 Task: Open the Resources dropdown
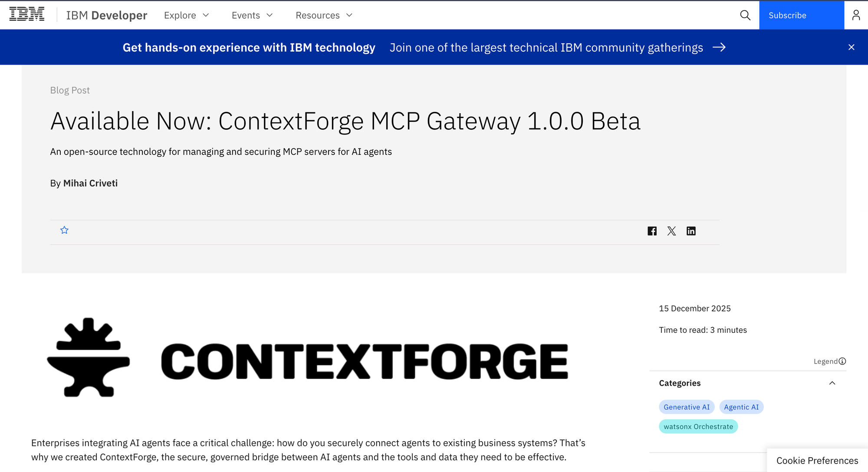click(x=324, y=15)
